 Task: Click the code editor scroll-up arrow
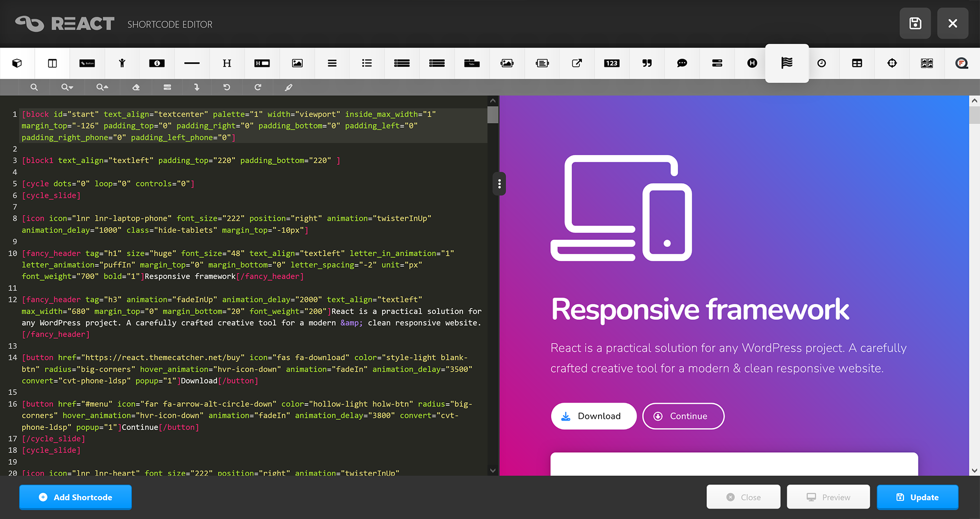click(x=493, y=101)
